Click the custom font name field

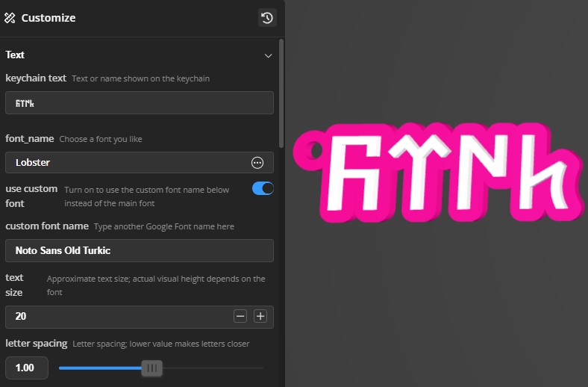140,250
